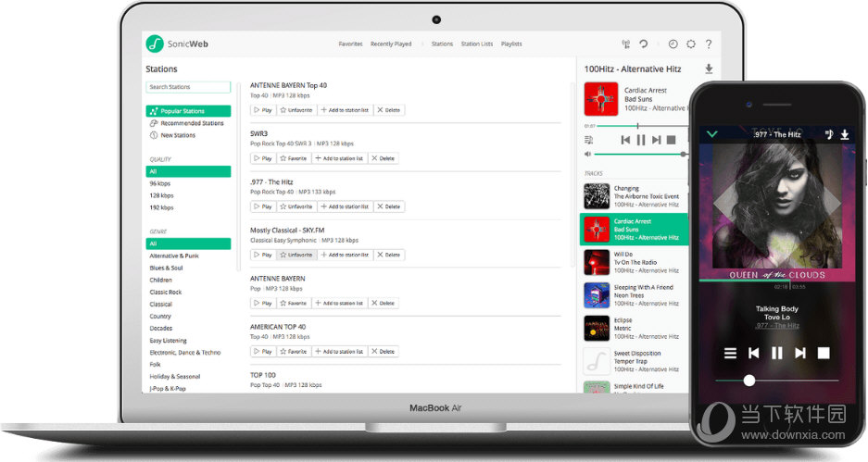
Task: Unfavorite ANTENNE BAYERN Top 40 station
Action: (x=296, y=110)
